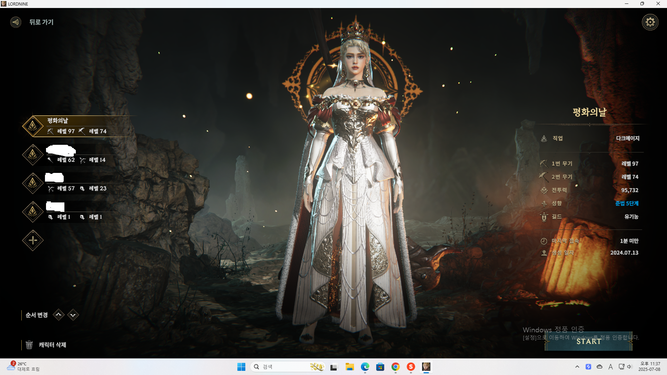This screenshot has height=375, width=667.
Task: Launch Microsoft Edge from the taskbar
Action: [365, 366]
